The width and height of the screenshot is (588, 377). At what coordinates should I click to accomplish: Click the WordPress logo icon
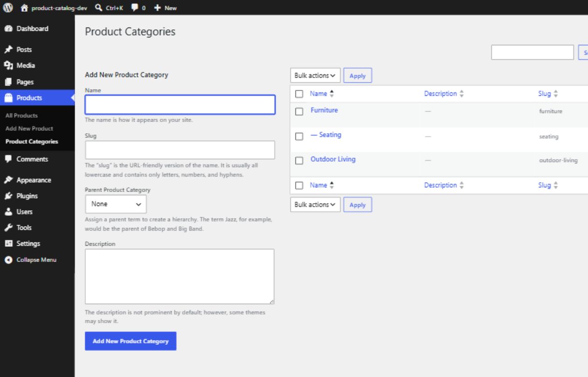(x=8, y=7)
